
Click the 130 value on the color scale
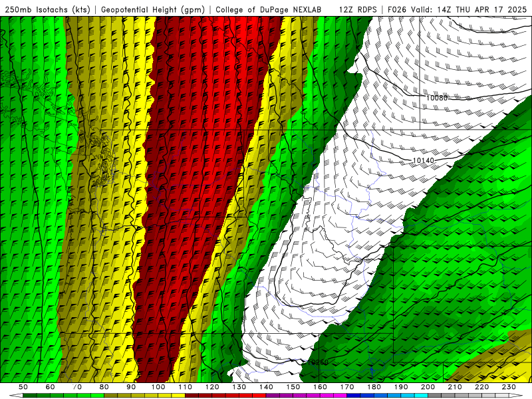click(x=239, y=387)
